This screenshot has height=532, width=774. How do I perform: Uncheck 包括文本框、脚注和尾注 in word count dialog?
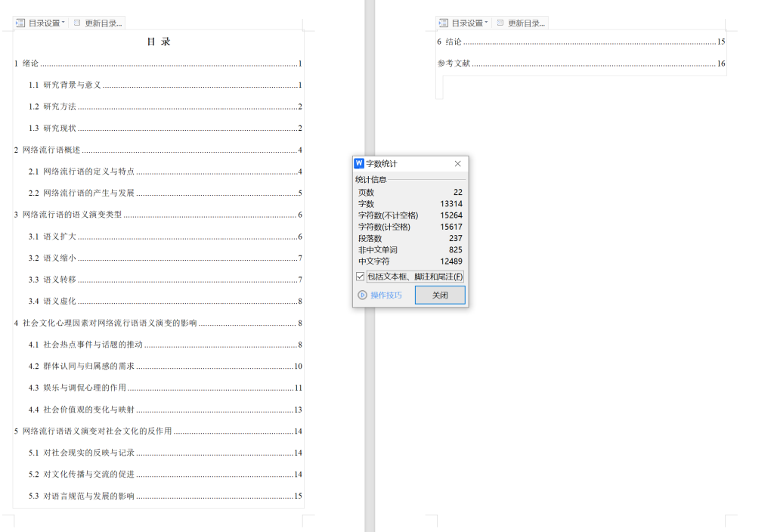(x=361, y=277)
